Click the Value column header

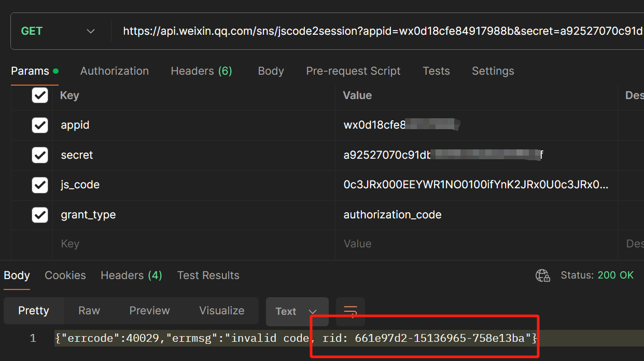(357, 95)
